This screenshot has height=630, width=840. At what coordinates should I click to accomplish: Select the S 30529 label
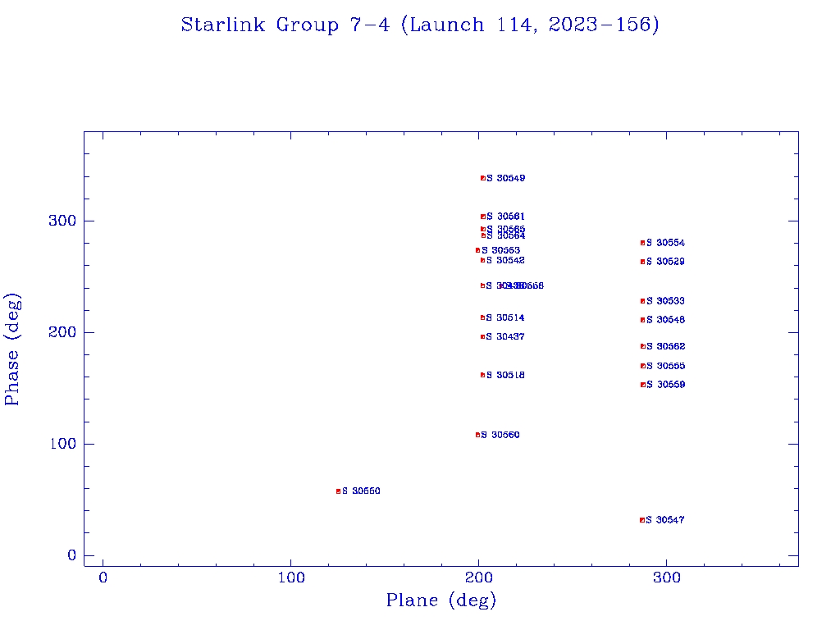point(665,262)
